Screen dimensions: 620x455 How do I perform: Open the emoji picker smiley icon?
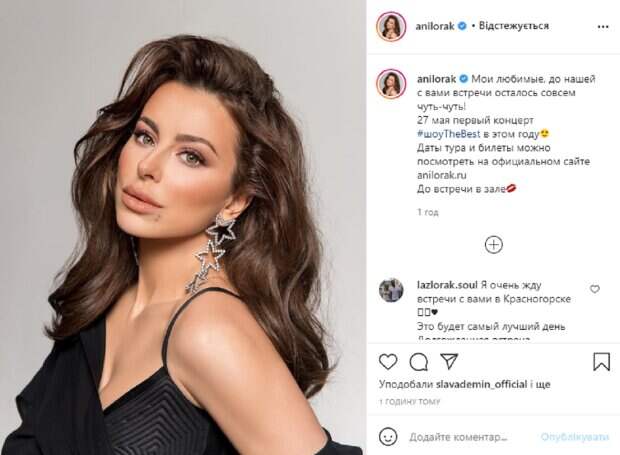click(388, 437)
